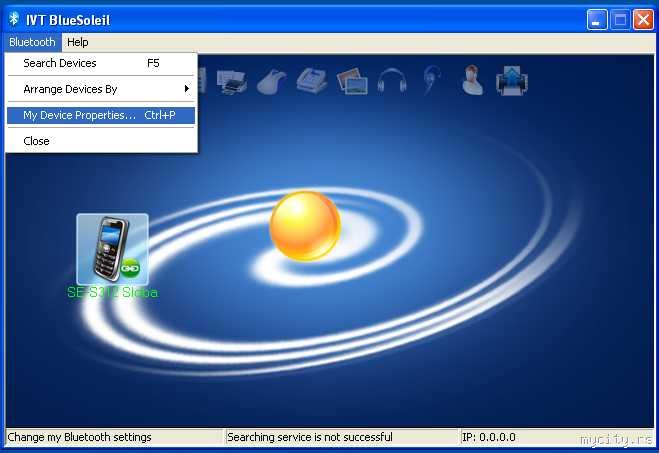This screenshot has width=659, height=453.
Task: Choose Search Devices from the menu
Action: tap(101, 63)
